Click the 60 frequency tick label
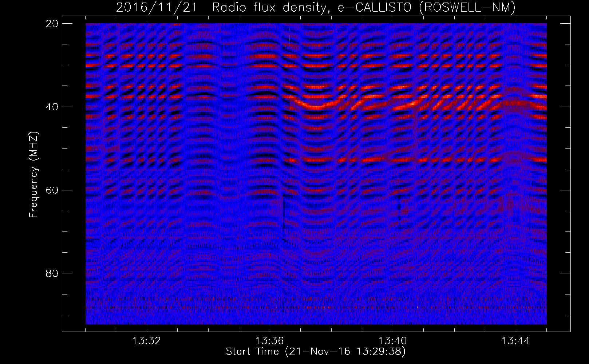 coord(52,190)
